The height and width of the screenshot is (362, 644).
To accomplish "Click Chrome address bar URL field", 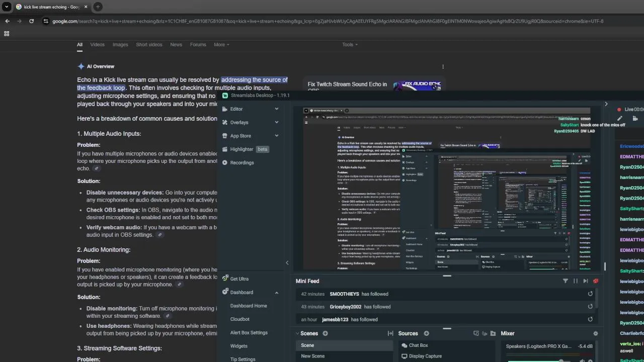I will click(327, 21).
